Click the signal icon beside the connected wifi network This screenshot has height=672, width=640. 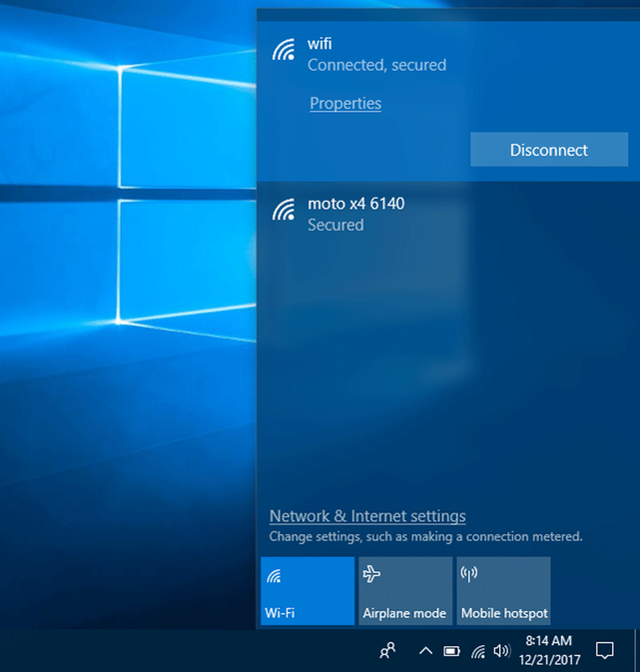(283, 51)
